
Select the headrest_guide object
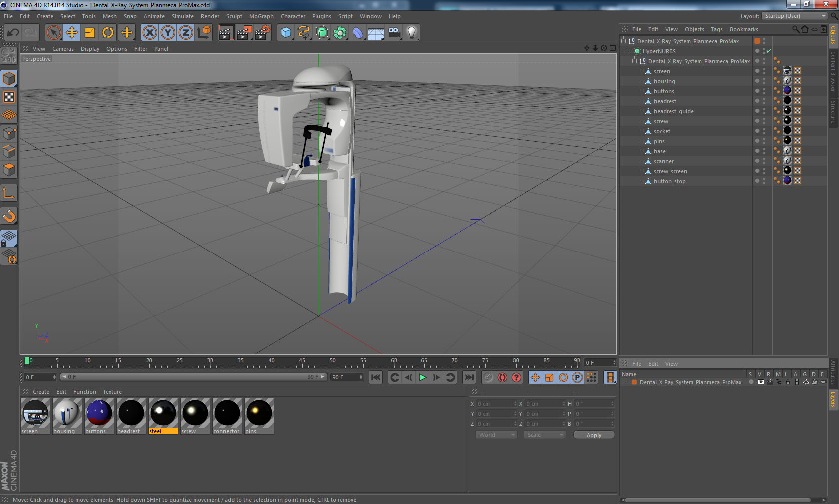coord(673,111)
